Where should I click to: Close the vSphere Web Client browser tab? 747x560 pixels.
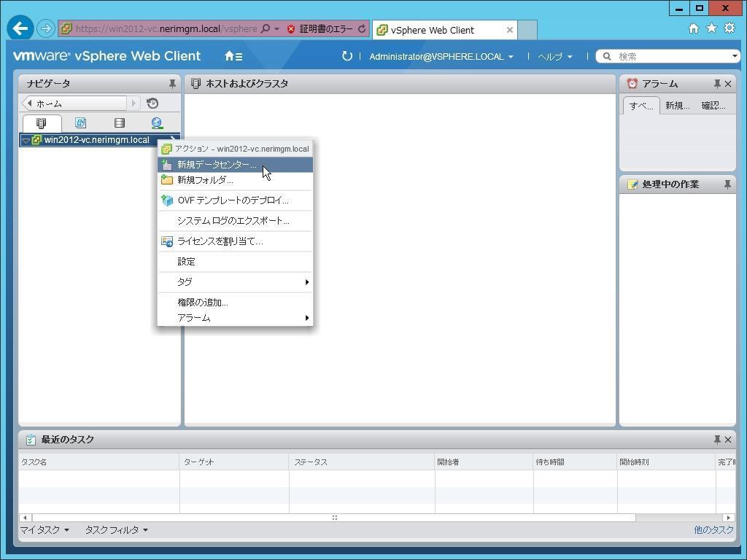(510, 30)
